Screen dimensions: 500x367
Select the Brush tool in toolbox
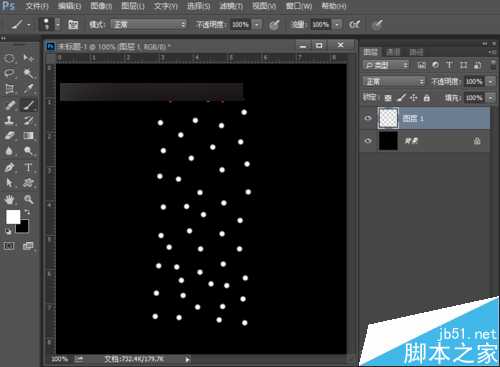[x=29, y=105]
